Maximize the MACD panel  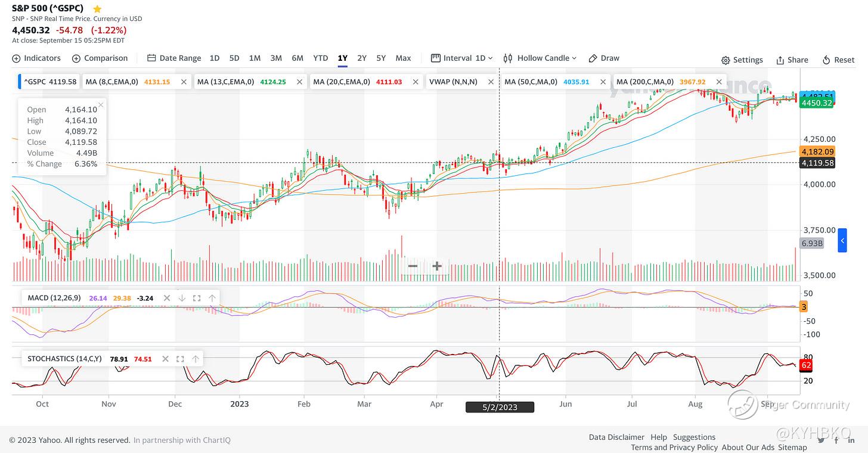[x=197, y=298]
